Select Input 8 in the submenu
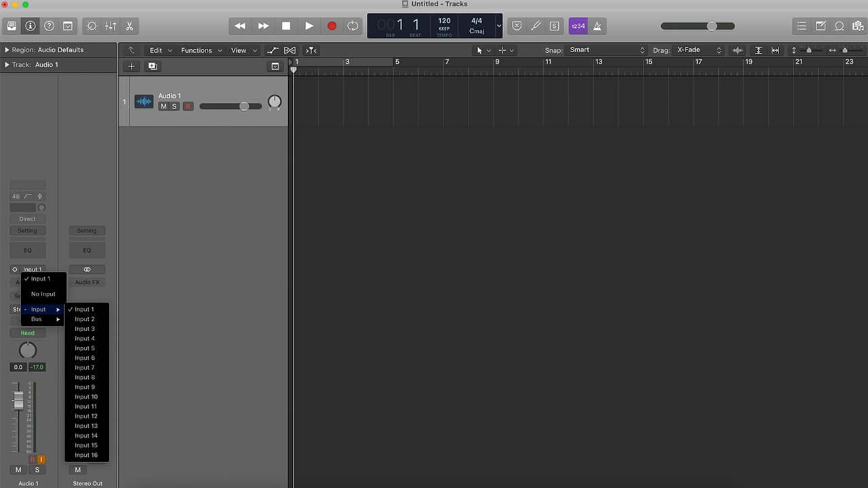Screen dimensions: 868x488 (x=87, y=378)
